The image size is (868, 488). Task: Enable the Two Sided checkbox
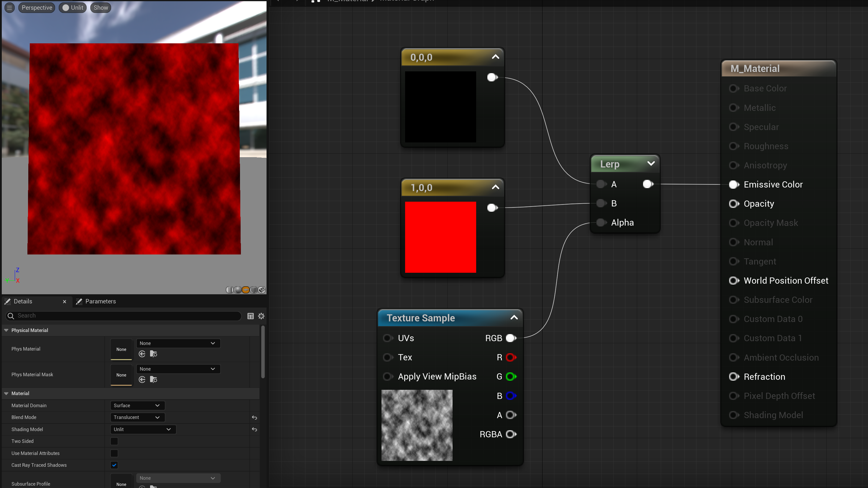pos(114,441)
